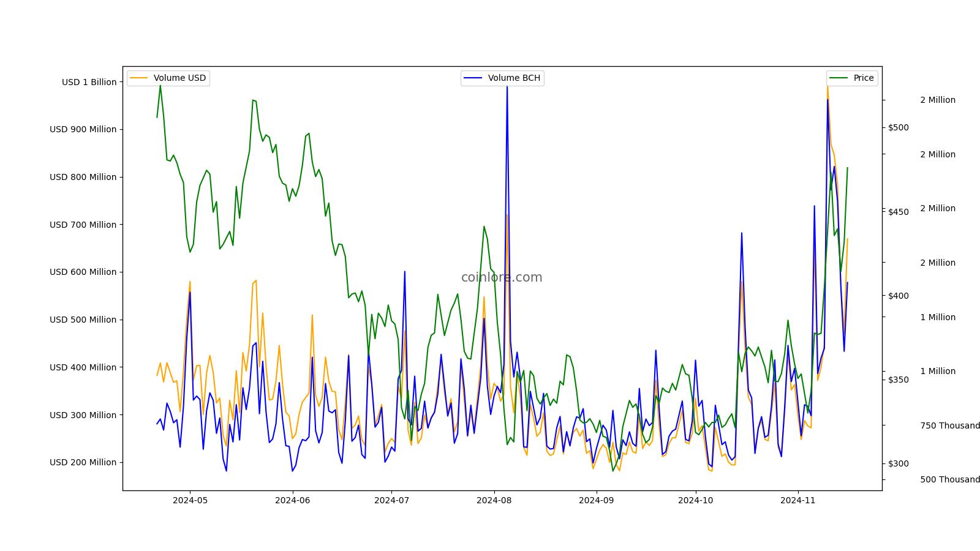Click the $500 price axis label
The image size is (980, 551).
(x=899, y=127)
